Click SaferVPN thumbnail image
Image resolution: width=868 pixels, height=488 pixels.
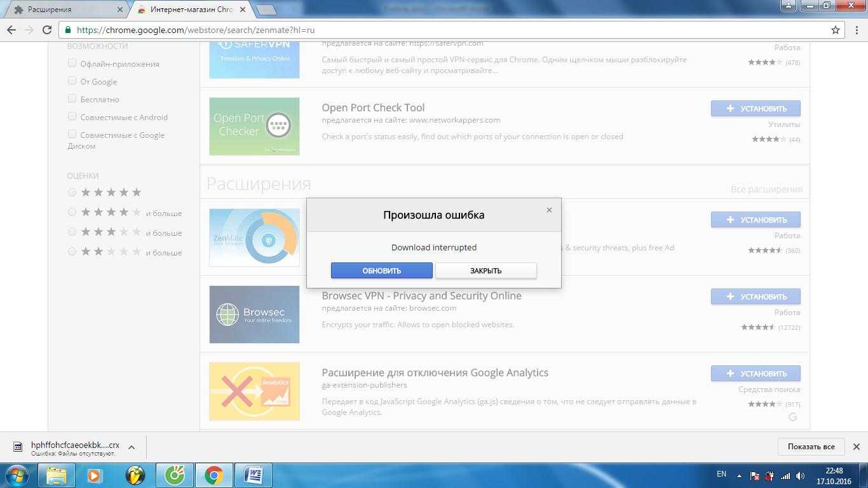(x=254, y=60)
